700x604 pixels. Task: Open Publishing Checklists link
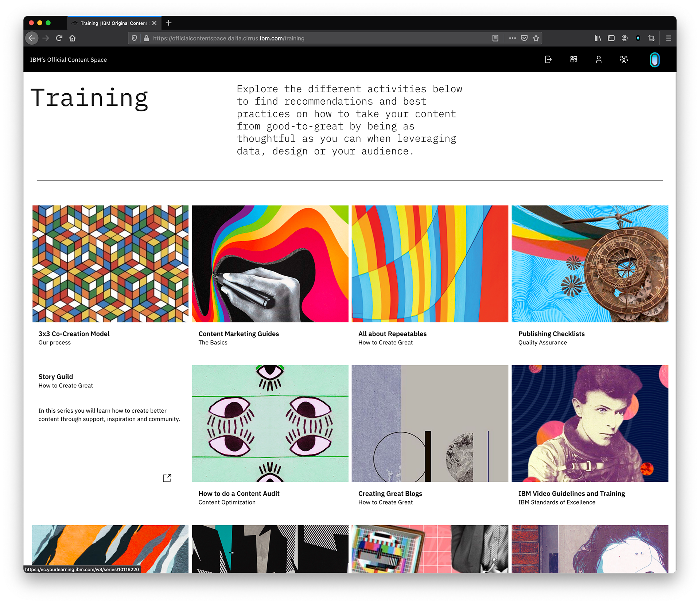coord(551,334)
